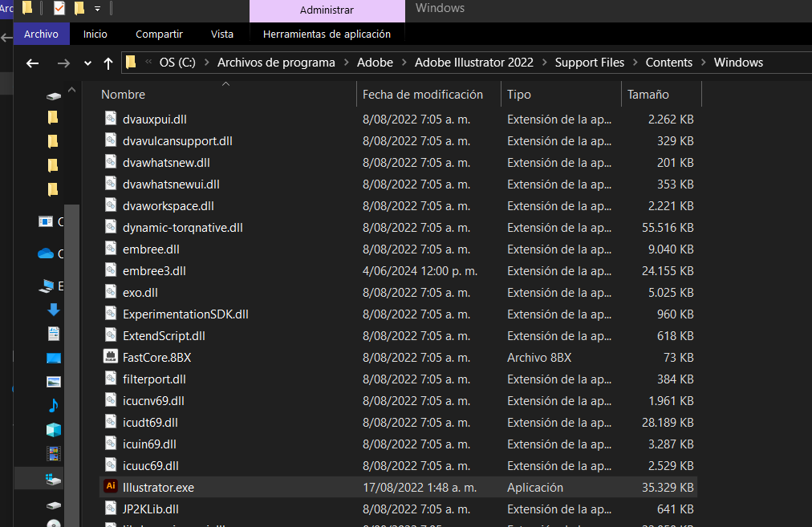
Task: Click date 4/06/2024 12:00 p. m.
Action: point(420,270)
